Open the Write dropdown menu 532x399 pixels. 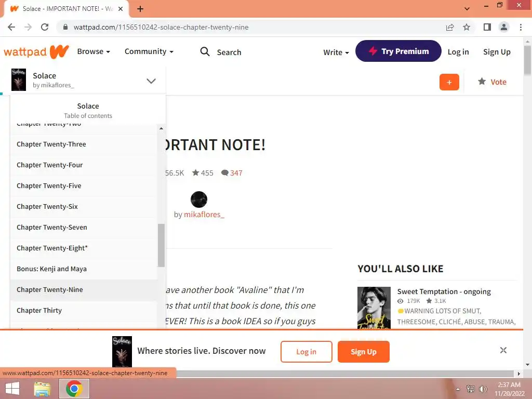pos(336,52)
